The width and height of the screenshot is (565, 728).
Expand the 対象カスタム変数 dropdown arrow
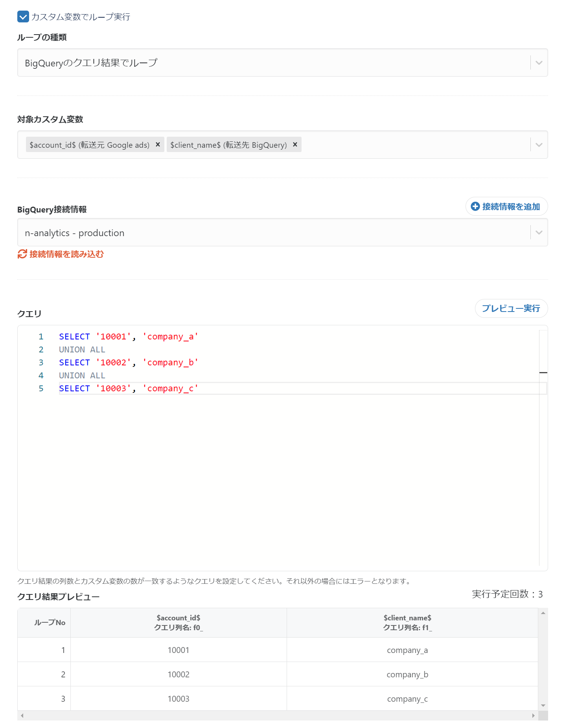[539, 145]
